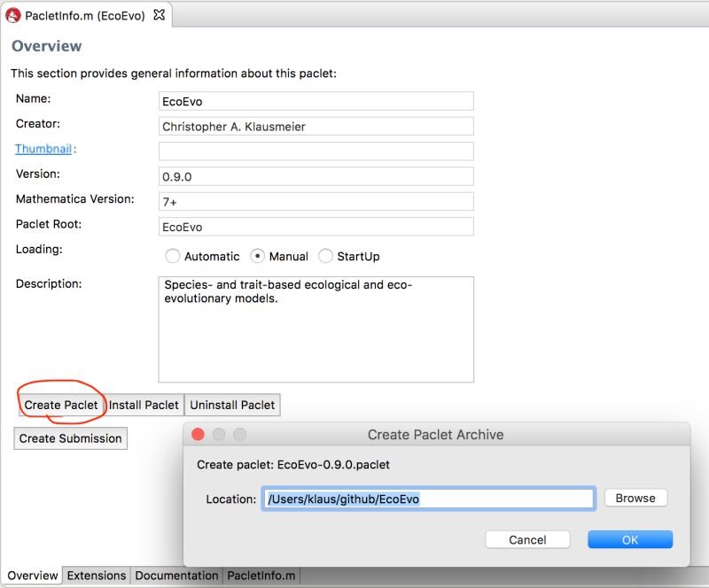Viewport: 709px width, 588px height.
Task: Cancel the Create Paclet Archive dialog
Action: (x=527, y=539)
